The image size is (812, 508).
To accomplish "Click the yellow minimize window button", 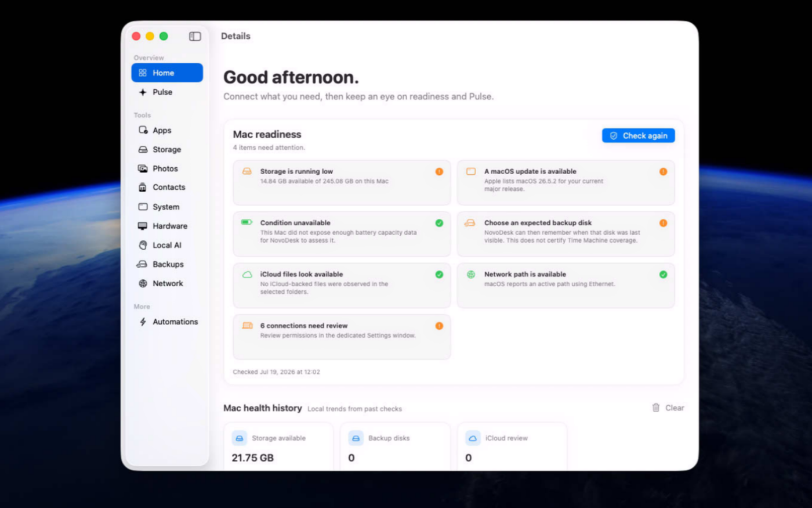I will pyautogui.click(x=150, y=36).
